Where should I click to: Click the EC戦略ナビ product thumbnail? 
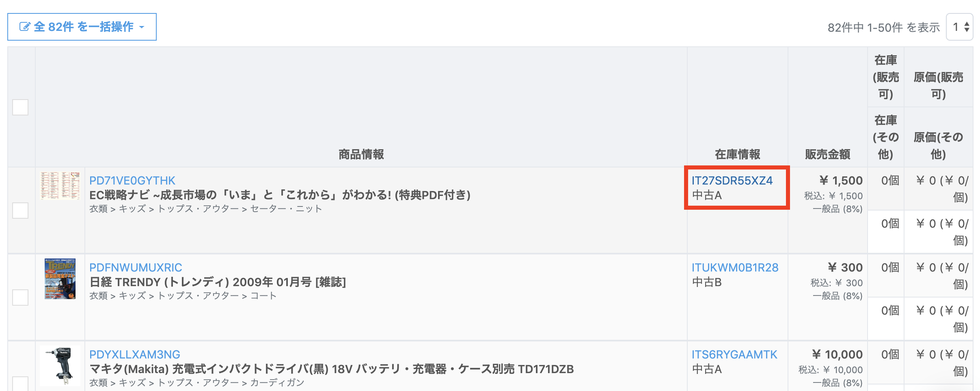coord(60,185)
